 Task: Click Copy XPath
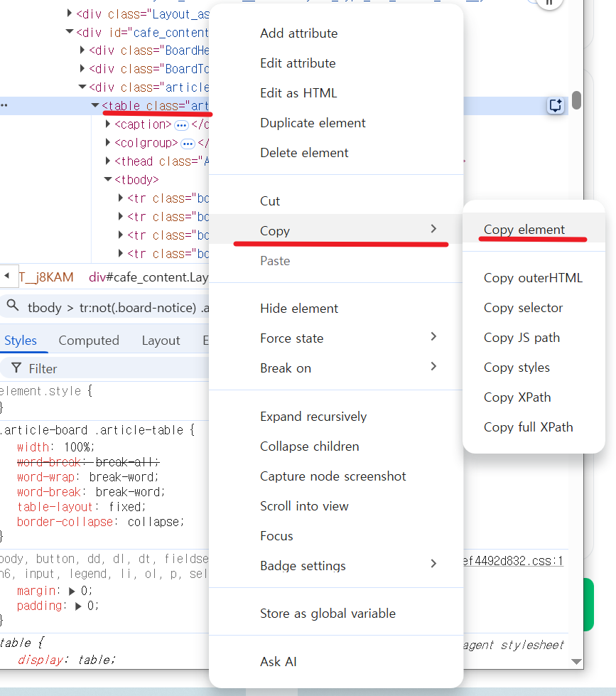[534, 397]
